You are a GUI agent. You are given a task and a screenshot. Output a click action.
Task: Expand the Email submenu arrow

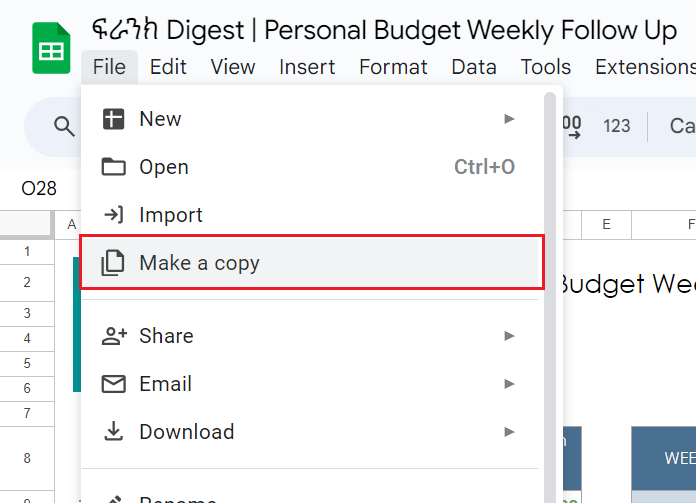pos(510,384)
